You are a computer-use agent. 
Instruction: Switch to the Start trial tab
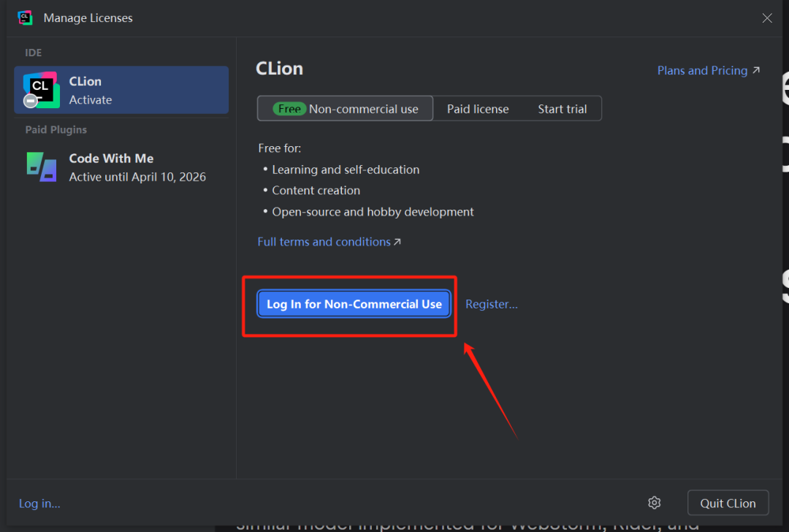(x=562, y=109)
